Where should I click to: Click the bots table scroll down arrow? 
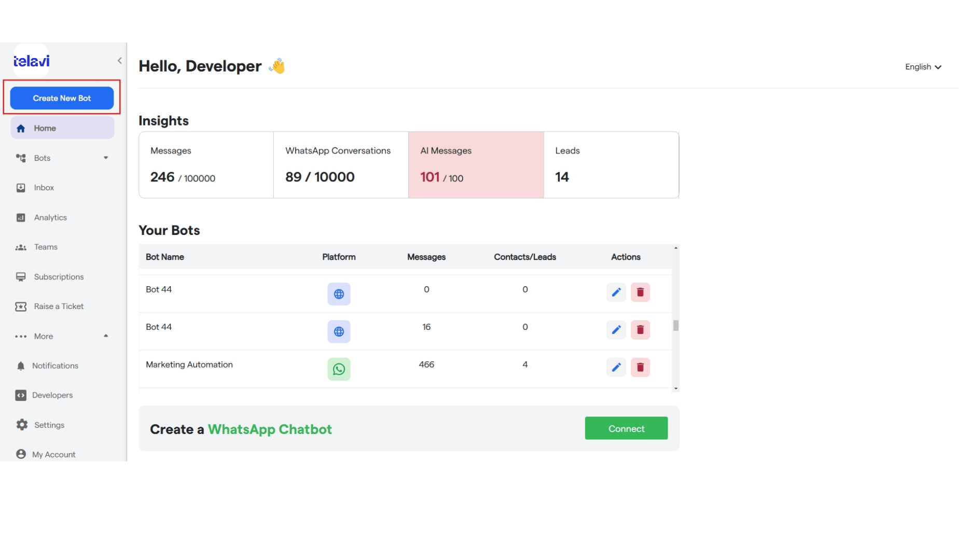coord(676,388)
